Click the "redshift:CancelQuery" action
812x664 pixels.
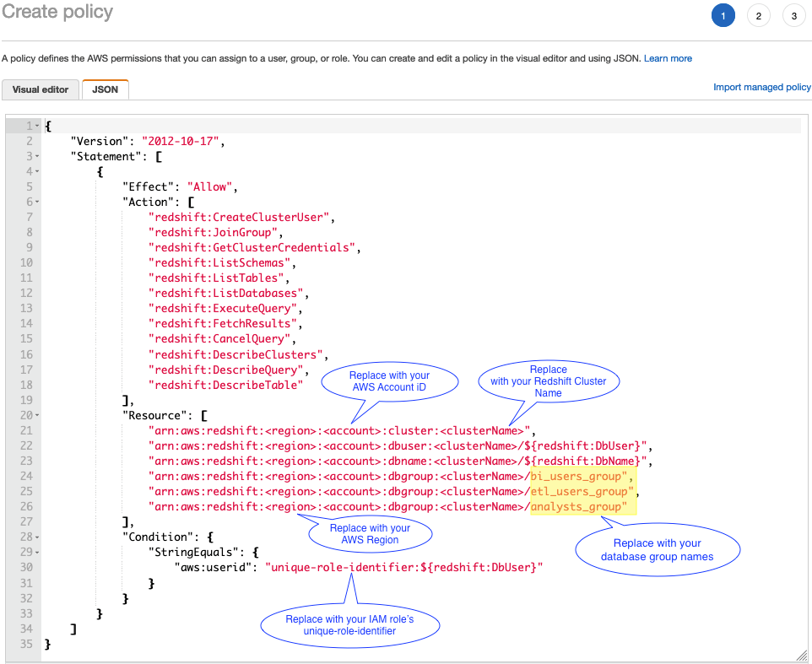pyautogui.click(x=219, y=339)
